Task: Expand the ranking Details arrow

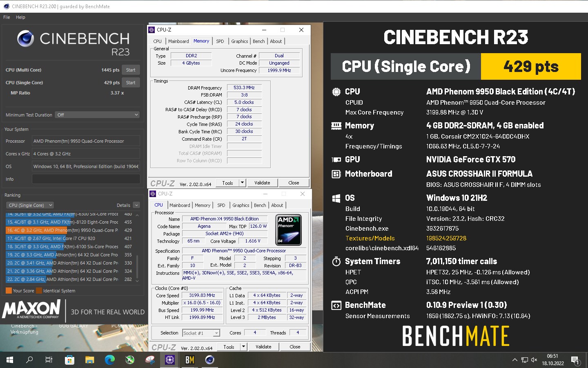Action: click(136, 205)
